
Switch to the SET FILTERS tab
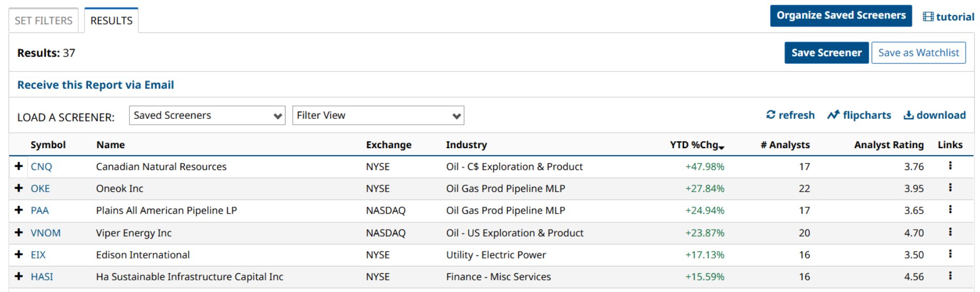click(x=44, y=21)
